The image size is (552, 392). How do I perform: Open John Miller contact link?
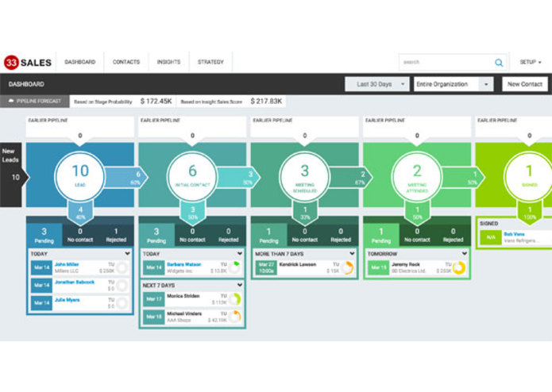tap(67, 264)
